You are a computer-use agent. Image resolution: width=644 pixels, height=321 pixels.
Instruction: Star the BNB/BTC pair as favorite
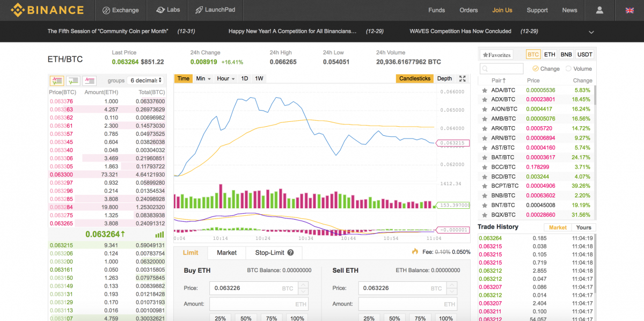[x=485, y=195]
